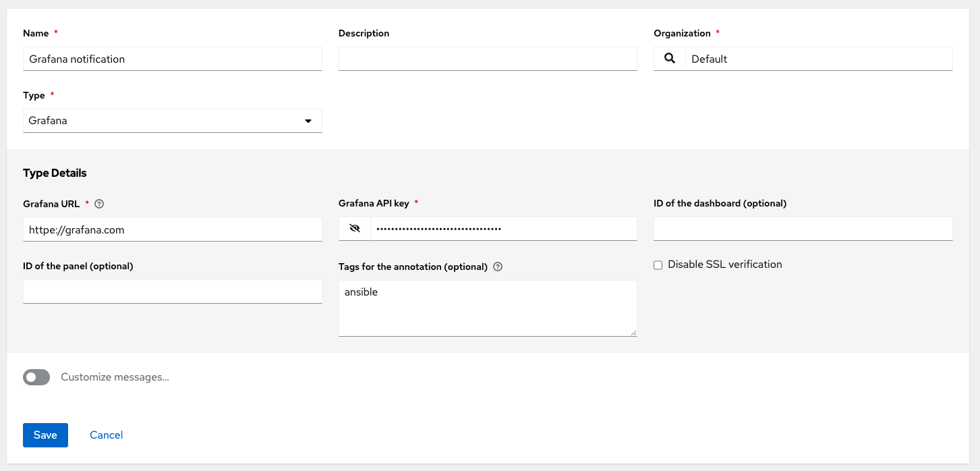Viewport: 980px width, 471px height.
Task: Enable the Disable SSL verification checkbox
Action: tap(658, 265)
